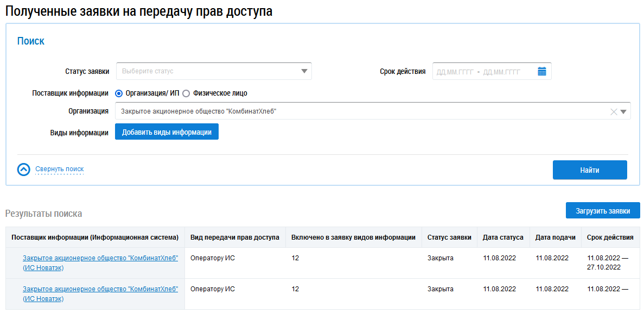Click the Статус заявки column header
The image size is (644, 313).
(448, 237)
